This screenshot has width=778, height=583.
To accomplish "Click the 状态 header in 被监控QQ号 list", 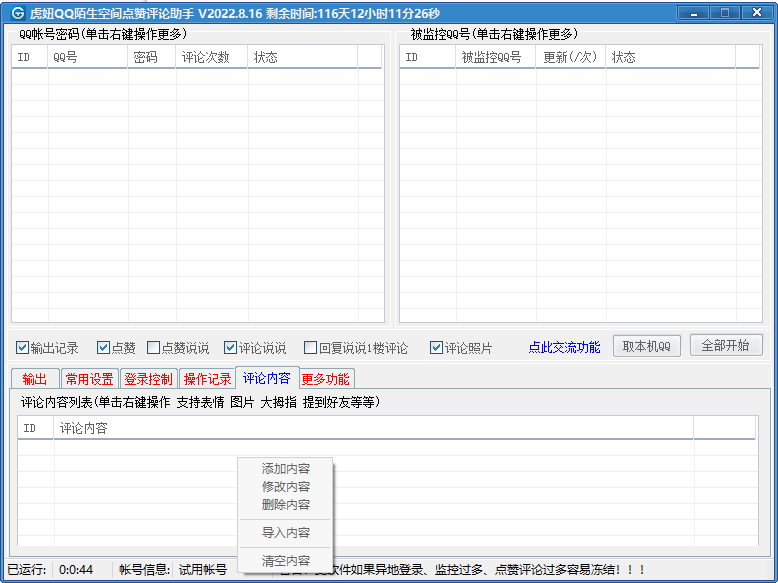I will (x=670, y=57).
